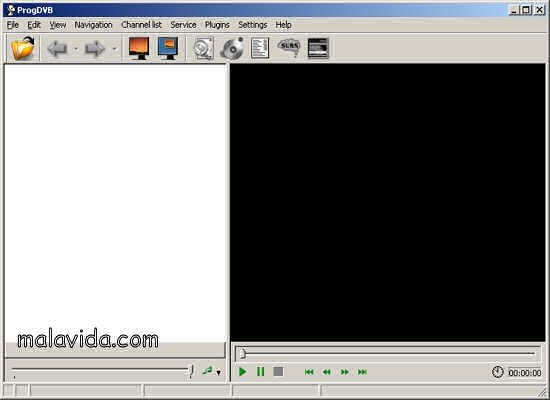Click the green audio note icon

[208, 370]
